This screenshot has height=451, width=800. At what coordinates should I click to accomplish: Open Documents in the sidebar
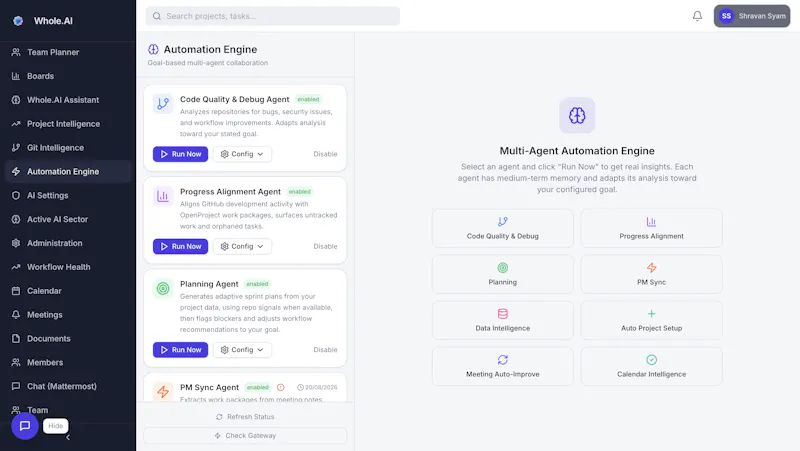(x=67, y=339)
